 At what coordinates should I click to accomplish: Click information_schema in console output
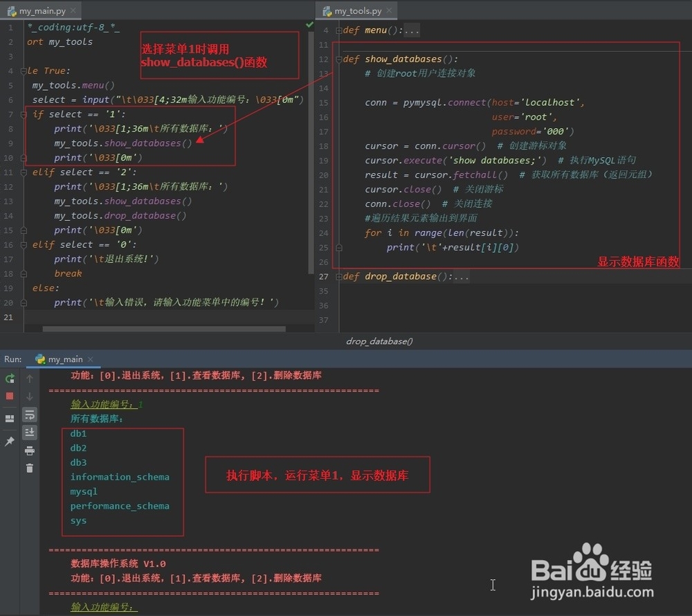(120, 477)
